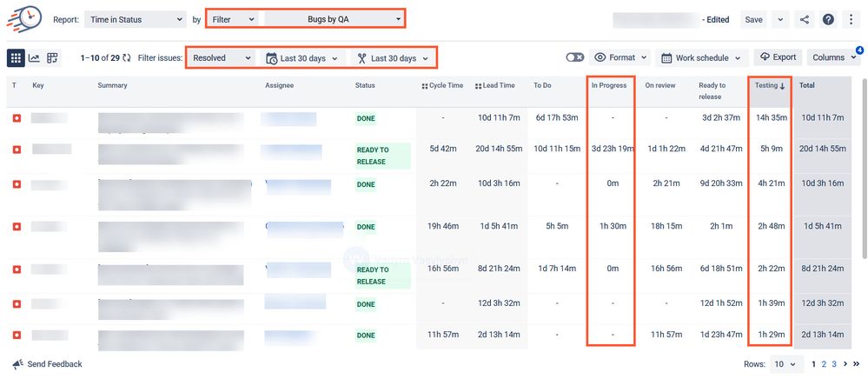Open the help question mark icon
The image size is (868, 379).
coord(828,19)
